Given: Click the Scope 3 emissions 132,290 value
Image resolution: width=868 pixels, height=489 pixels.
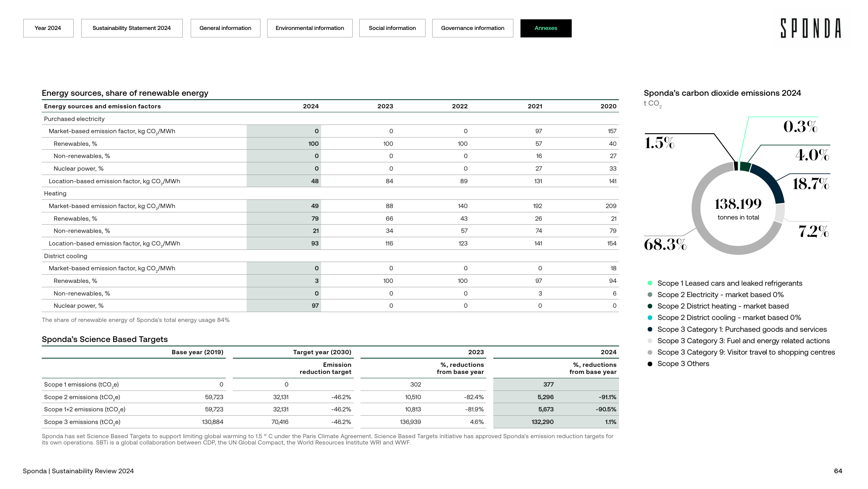Looking at the screenshot, I should (x=542, y=422).
